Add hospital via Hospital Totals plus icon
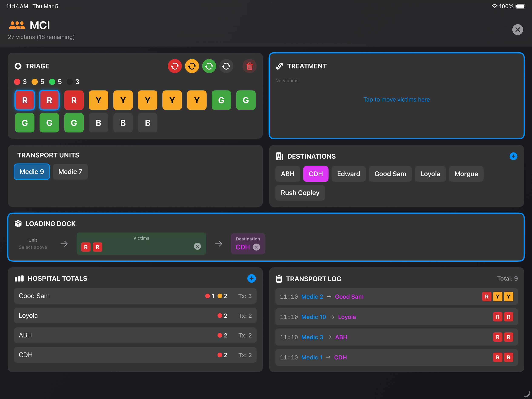 [251, 278]
